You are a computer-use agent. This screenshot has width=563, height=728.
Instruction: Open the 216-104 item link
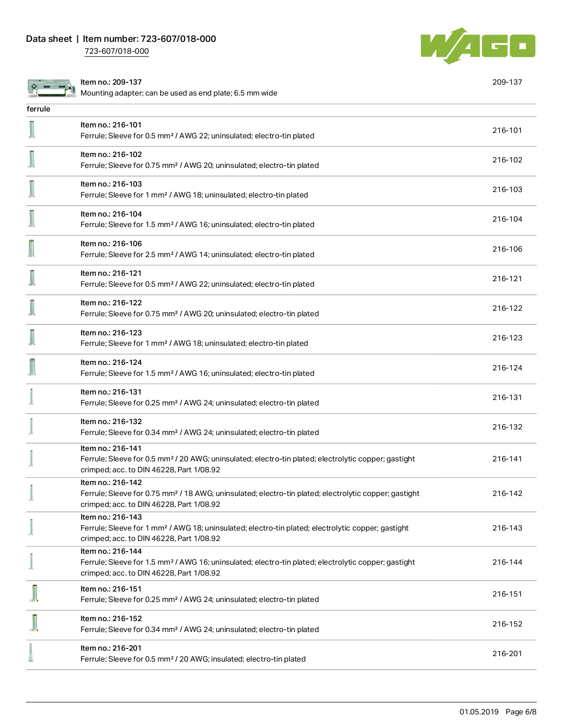click(507, 219)
